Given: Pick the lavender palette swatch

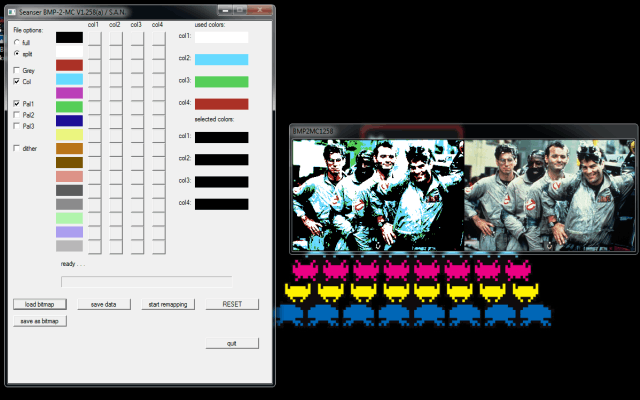Looking at the screenshot, I should [x=69, y=232].
